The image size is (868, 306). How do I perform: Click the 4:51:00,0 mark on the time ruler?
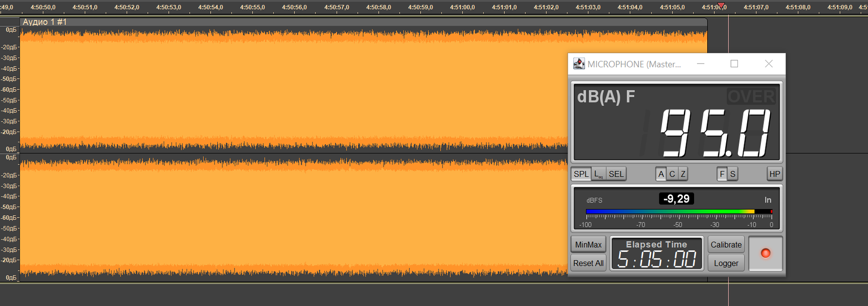(x=462, y=7)
